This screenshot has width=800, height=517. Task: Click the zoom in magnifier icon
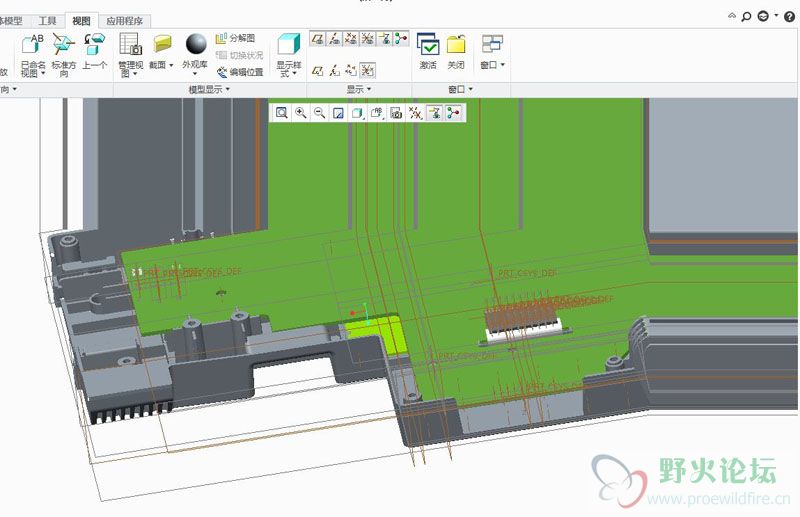[x=301, y=113]
